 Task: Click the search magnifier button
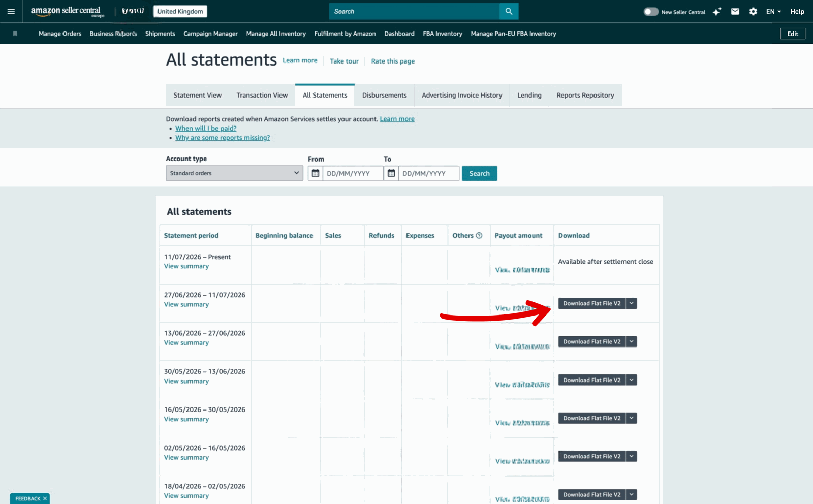(509, 11)
